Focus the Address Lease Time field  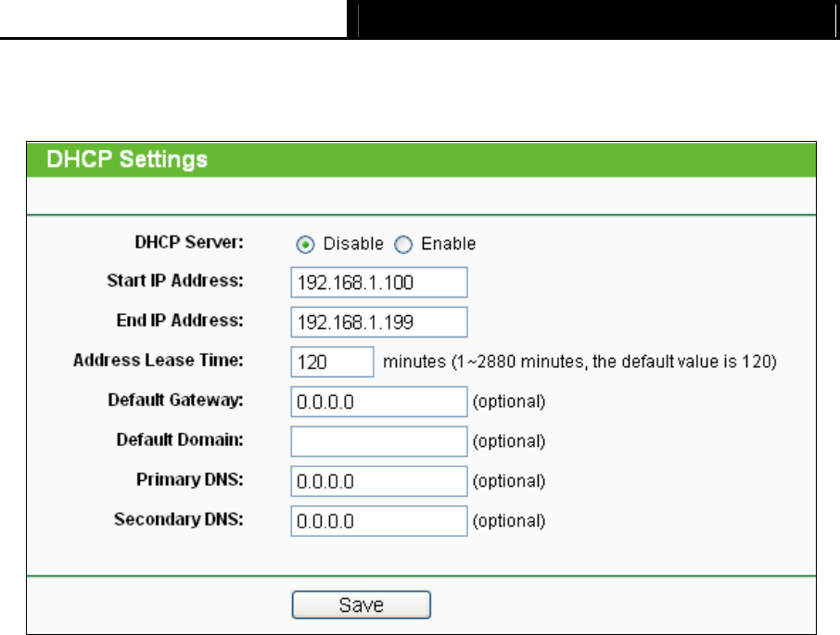pyautogui.click(x=332, y=362)
